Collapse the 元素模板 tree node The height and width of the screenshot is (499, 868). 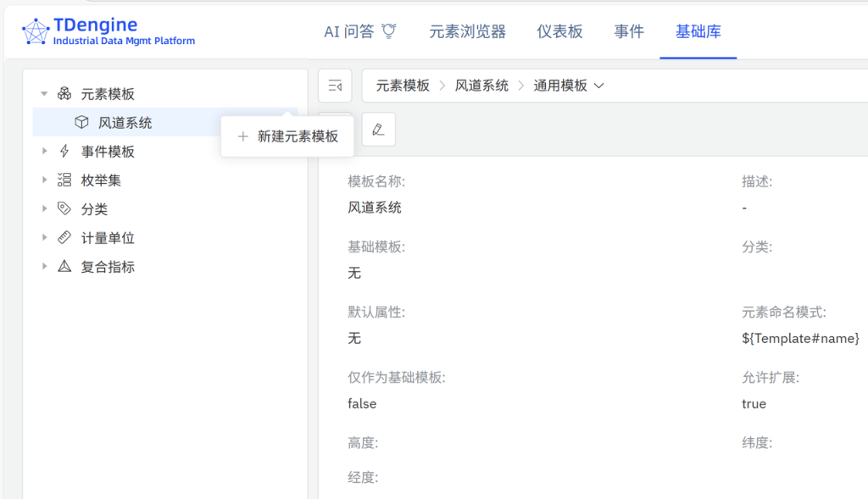click(44, 93)
